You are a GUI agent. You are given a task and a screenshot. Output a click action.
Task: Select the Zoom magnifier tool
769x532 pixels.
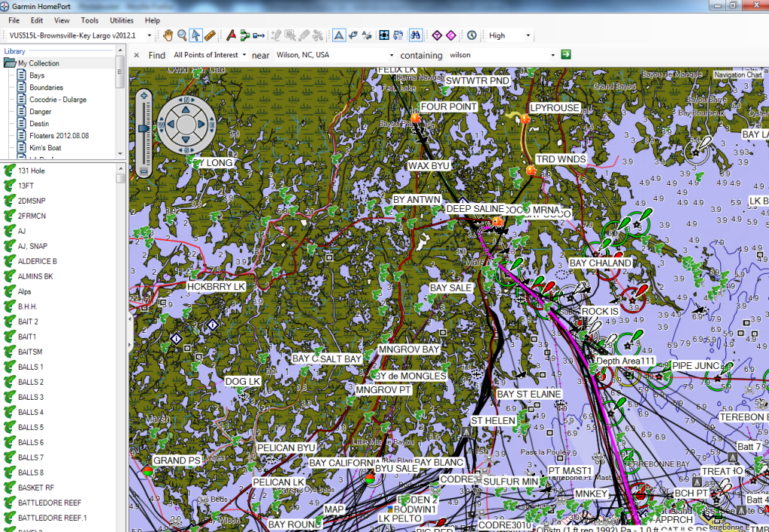pyautogui.click(x=182, y=35)
